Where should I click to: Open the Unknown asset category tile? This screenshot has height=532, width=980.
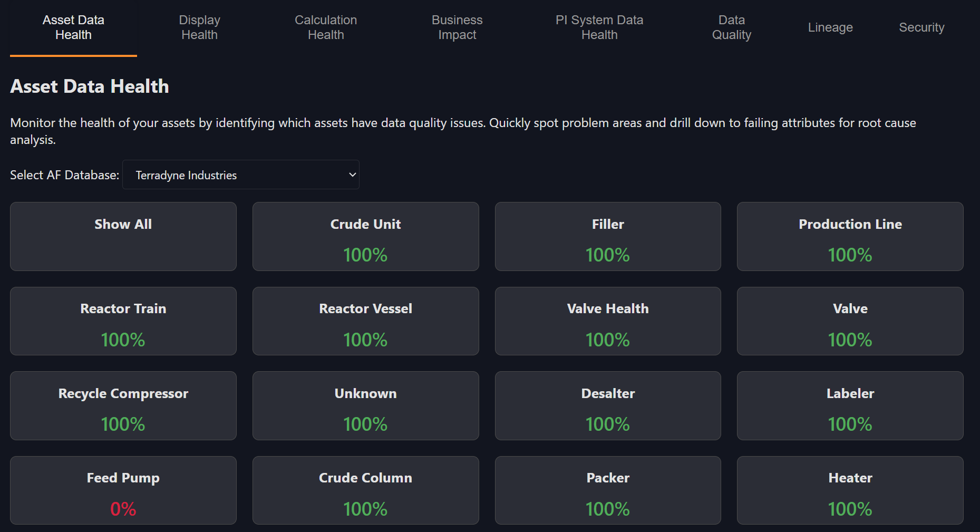(365, 405)
